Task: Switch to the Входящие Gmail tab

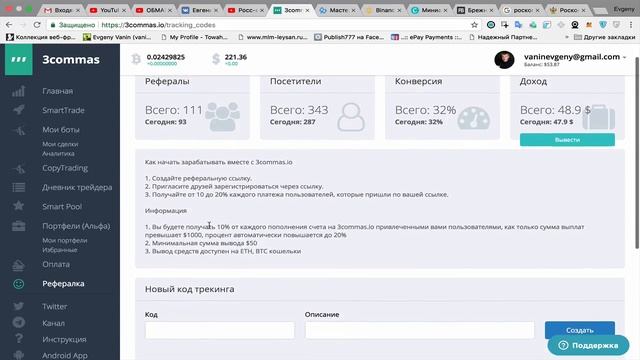Action: click(x=62, y=10)
